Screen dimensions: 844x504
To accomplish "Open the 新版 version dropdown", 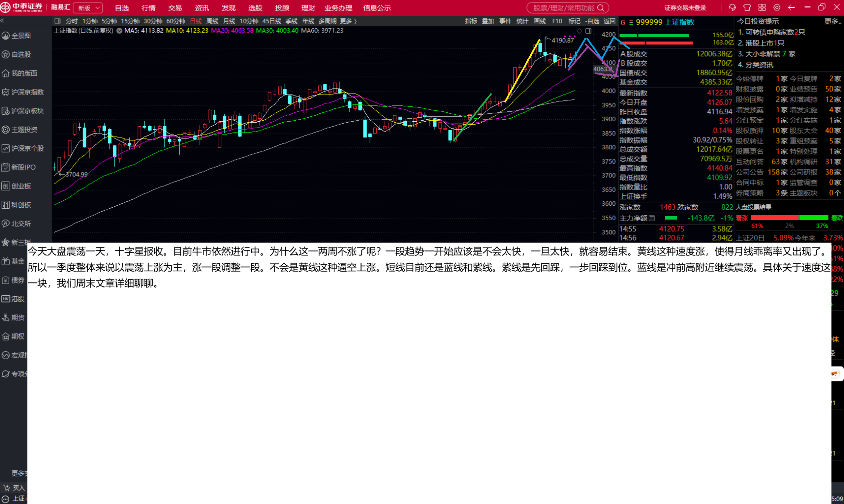I will 88,8.
